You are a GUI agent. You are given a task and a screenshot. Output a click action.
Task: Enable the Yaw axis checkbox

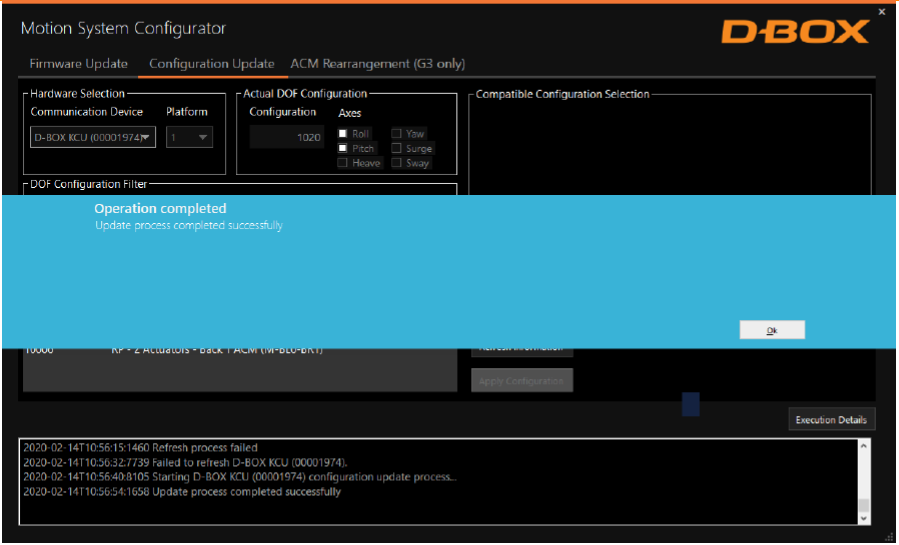(397, 134)
